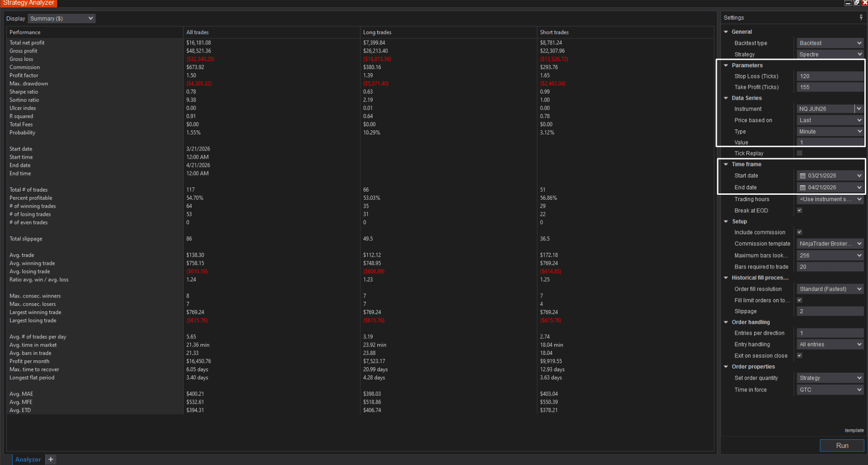The height and width of the screenshot is (465, 868).
Task: Open the Maximum bars look back dropdown
Action: click(x=830, y=256)
